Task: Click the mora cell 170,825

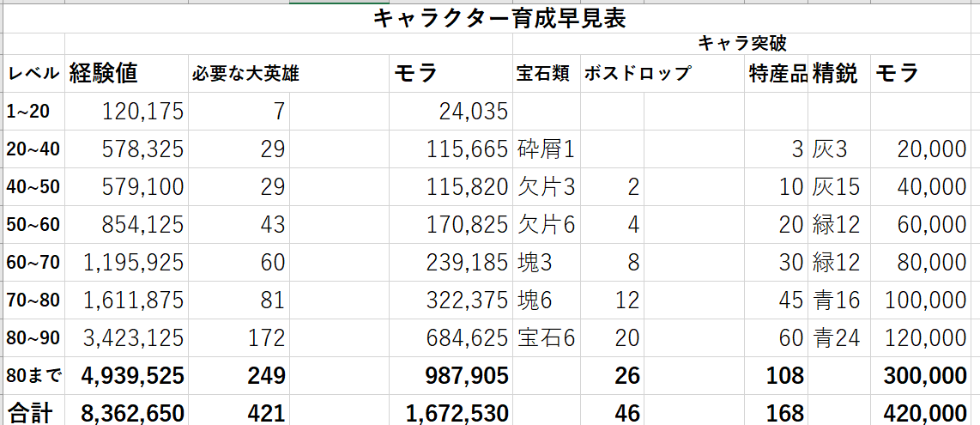Action: [451, 224]
